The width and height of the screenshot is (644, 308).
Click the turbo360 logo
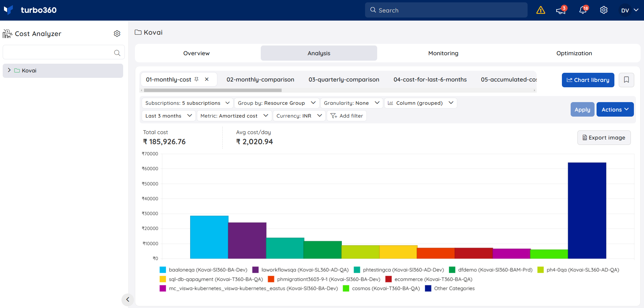30,10
